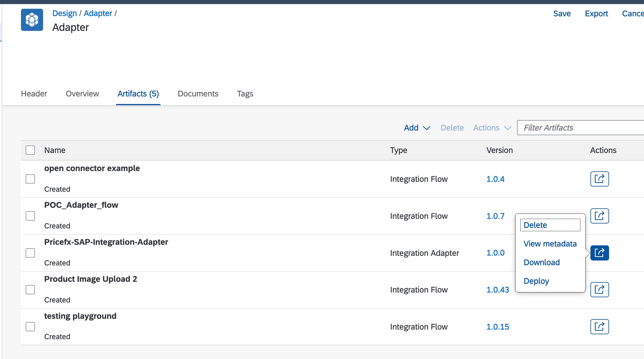Open actions icon for Product Image Upload 2
This screenshot has height=359, width=644.
pyautogui.click(x=599, y=290)
